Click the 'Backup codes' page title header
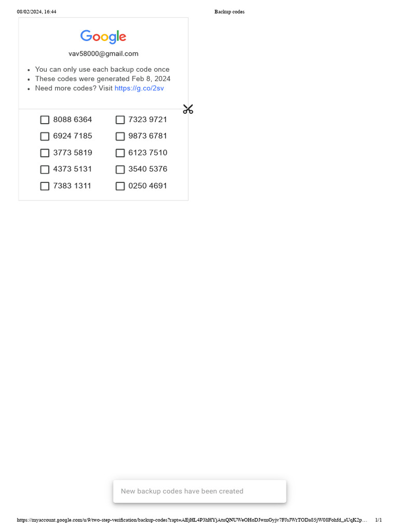The image size is (399, 532). [x=229, y=11]
